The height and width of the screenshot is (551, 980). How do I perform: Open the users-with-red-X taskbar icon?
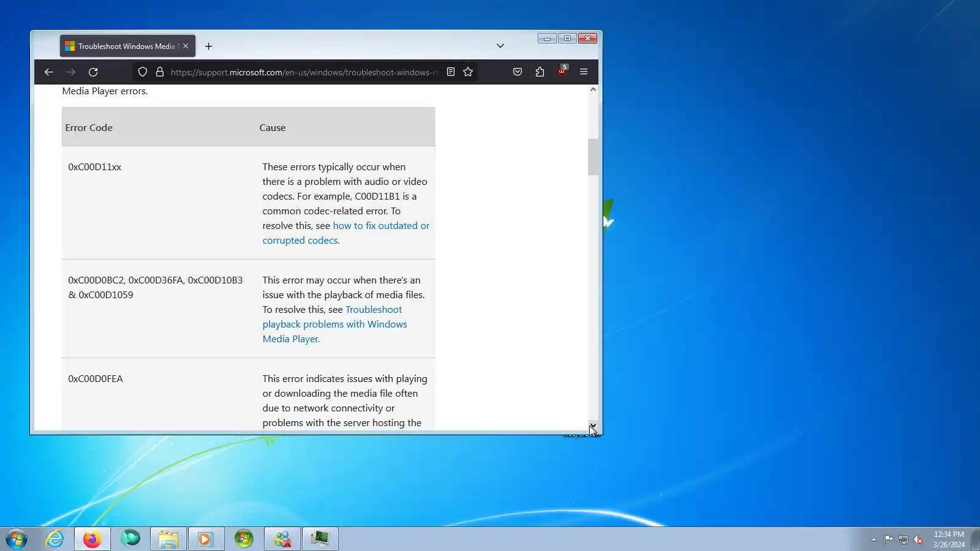click(282, 539)
